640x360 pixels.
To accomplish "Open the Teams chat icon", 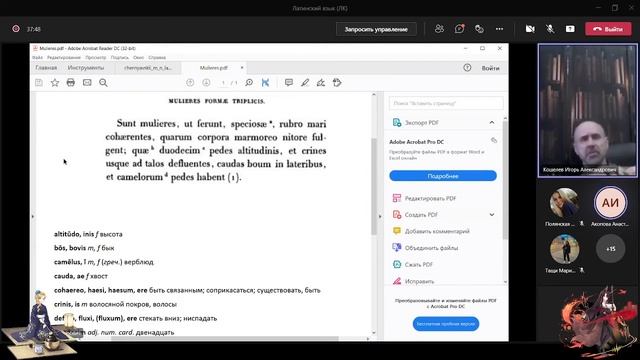I will [x=460, y=29].
